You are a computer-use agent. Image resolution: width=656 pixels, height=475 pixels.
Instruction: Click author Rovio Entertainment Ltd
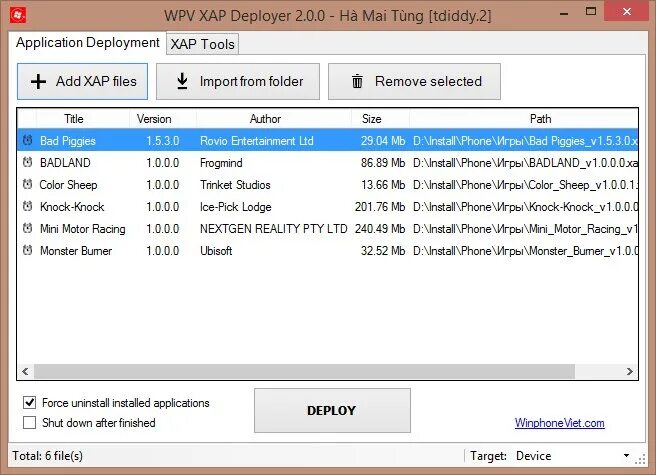coord(256,141)
